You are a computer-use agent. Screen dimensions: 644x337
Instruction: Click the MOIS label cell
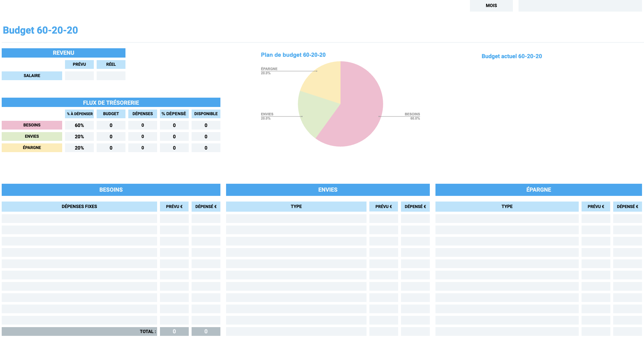click(491, 6)
